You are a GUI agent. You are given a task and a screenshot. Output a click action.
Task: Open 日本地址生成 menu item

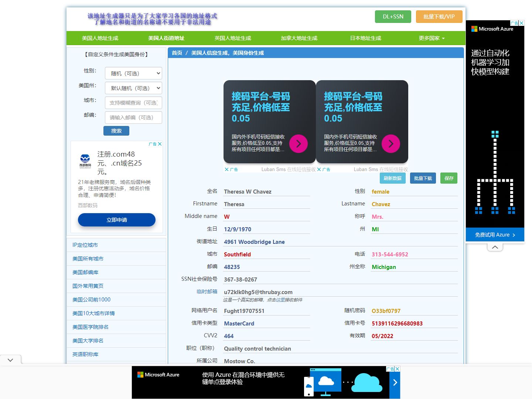[366, 38]
